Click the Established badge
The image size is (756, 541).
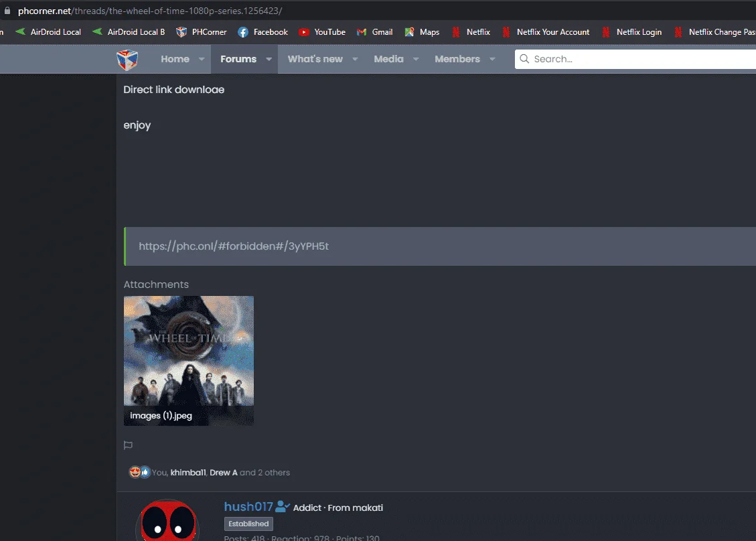click(249, 524)
